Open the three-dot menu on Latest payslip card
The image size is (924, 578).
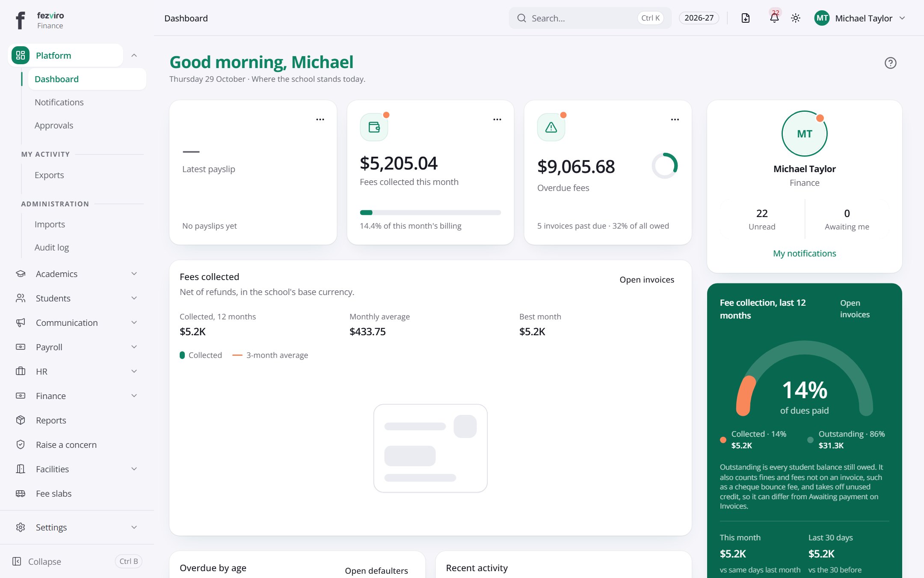pyautogui.click(x=320, y=119)
